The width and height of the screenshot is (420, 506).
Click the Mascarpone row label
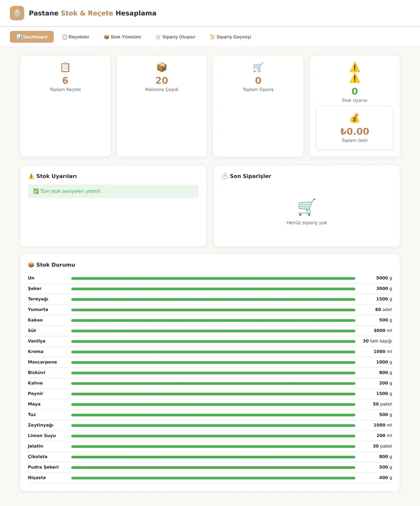coord(42,362)
